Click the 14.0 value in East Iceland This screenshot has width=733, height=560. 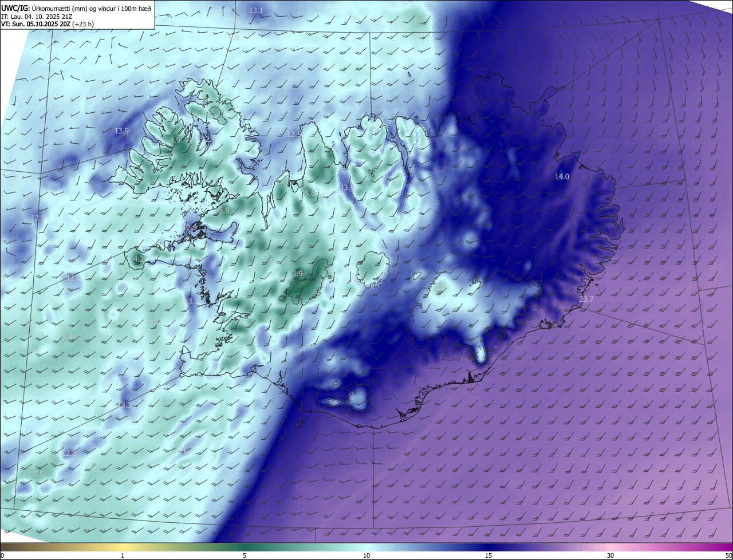[562, 177]
